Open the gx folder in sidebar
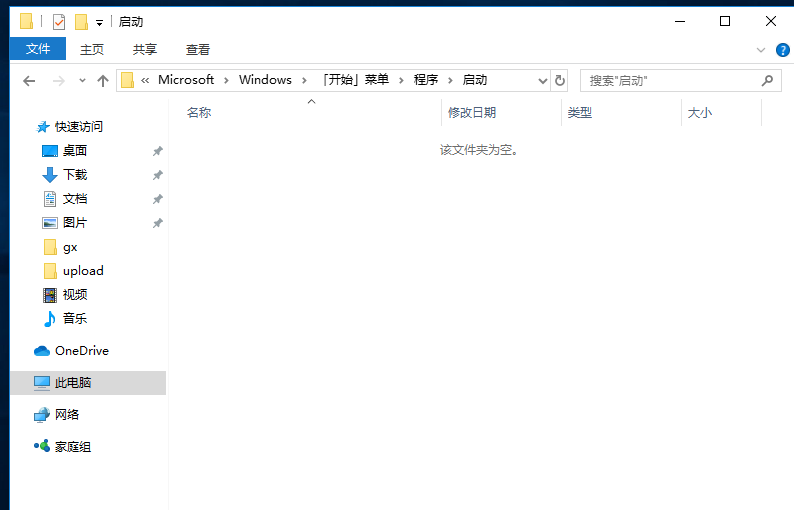This screenshot has height=510, width=794. pos(70,247)
